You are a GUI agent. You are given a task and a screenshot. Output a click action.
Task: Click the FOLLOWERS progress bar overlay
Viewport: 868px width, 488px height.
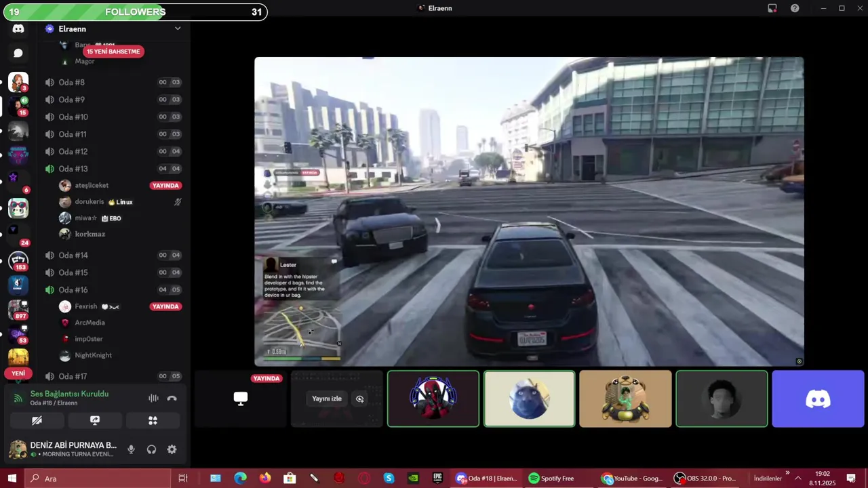135,12
